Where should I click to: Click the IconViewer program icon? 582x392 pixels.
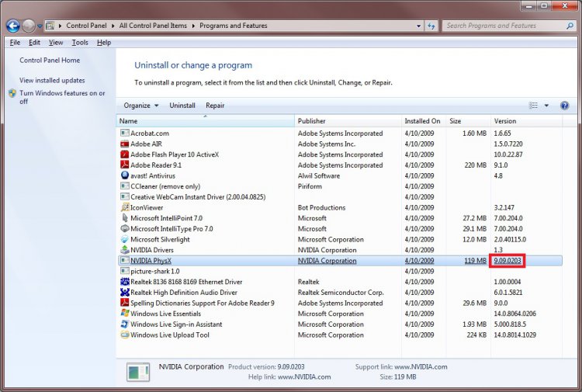pos(125,207)
